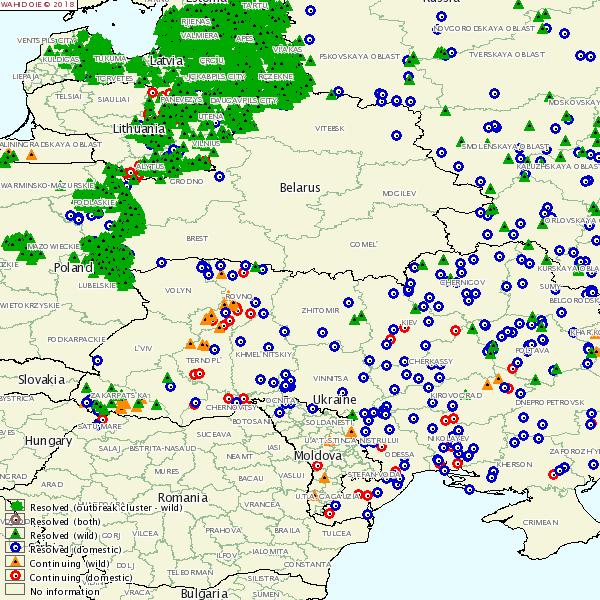Image resolution: width=600 pixels, height=600 pixels.
Task: Click the VOLYN region label
Action: click(x=178, y=290)
